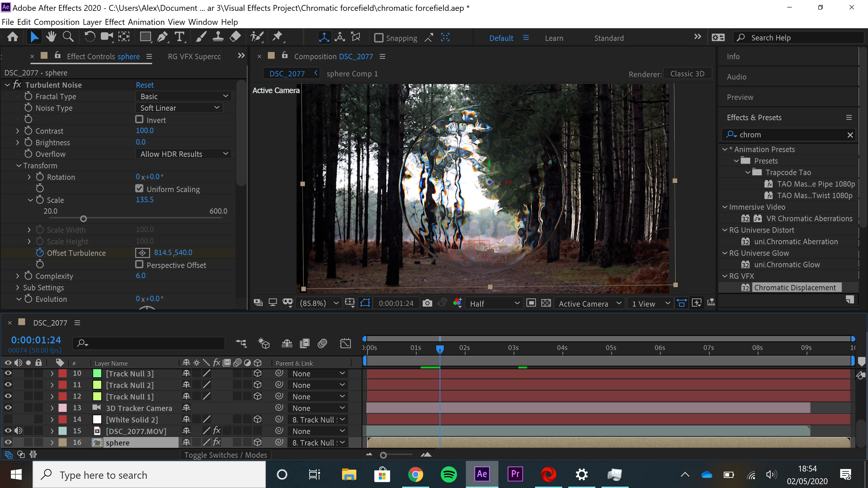This screenshot has width=868, height=488.
Task: Click the Zoom magnifier tool
Action: tap(68, 37)
